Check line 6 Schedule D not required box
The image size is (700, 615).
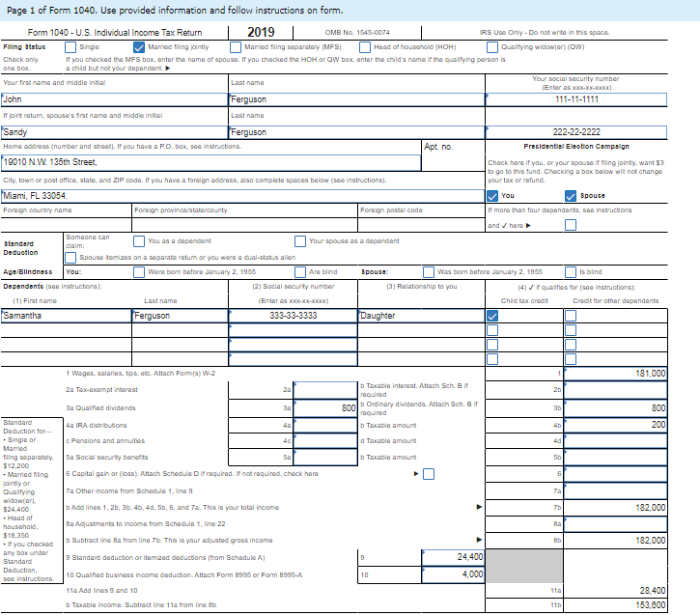pos(429,474)
